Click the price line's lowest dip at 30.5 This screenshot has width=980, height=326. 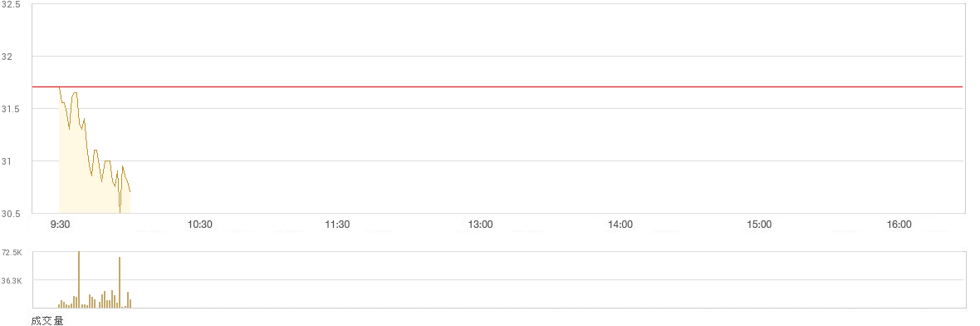point(120,211)
